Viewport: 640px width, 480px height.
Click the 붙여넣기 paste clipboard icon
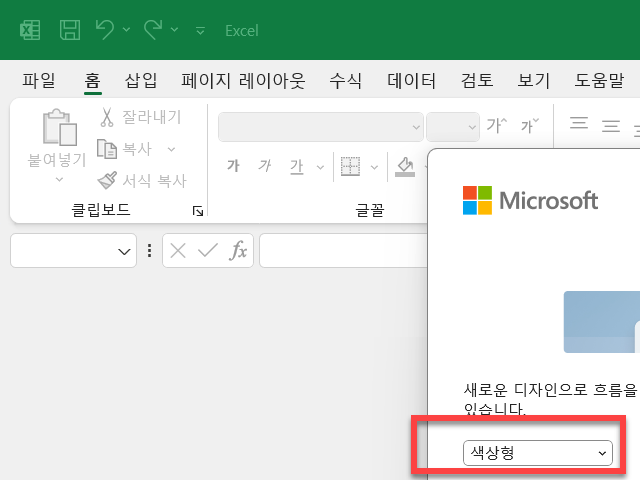(x=60, y=127)
